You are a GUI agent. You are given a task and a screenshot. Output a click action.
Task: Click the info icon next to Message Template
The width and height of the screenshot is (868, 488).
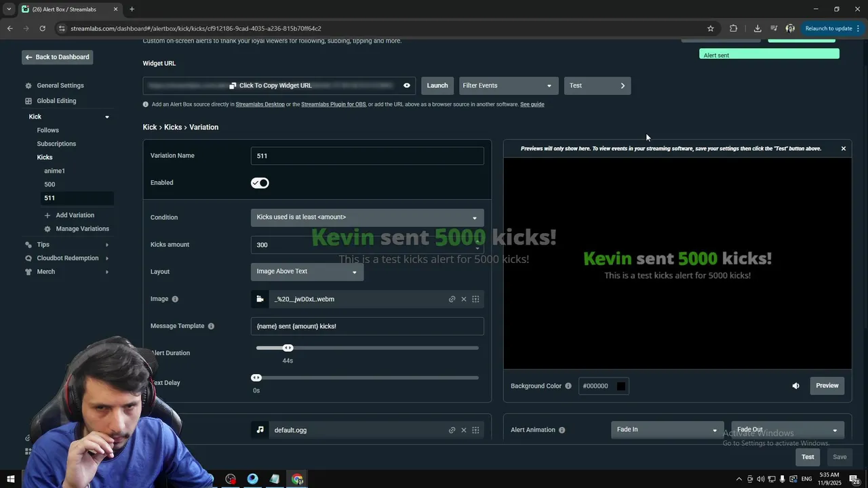[x=211, y=326]
